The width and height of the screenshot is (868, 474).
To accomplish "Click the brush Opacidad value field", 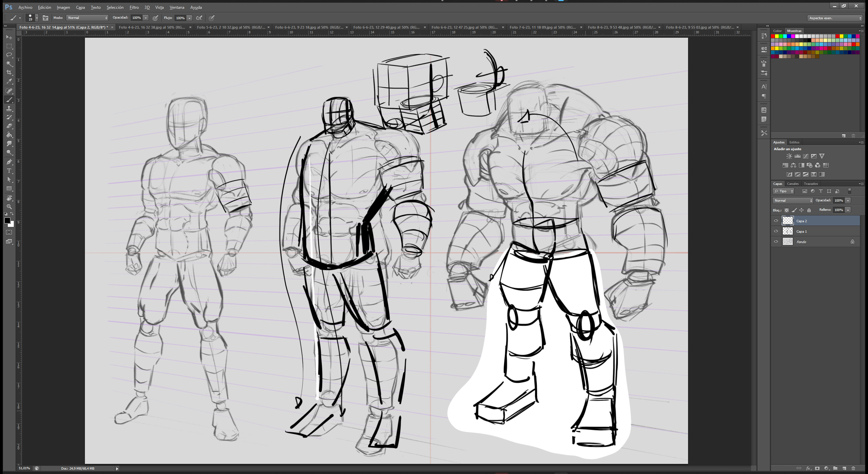I will tap(136, 18).
